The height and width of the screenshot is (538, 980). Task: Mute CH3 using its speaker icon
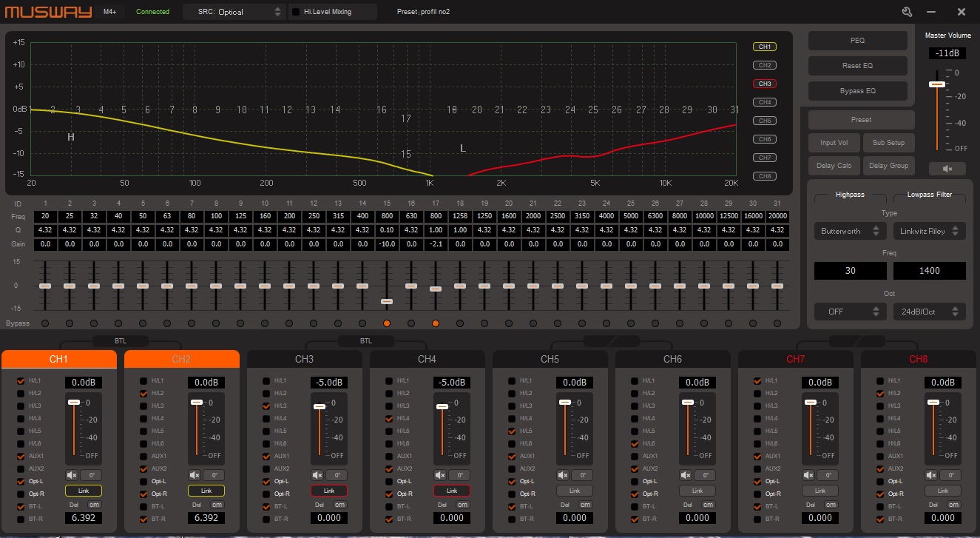[317, 475]
